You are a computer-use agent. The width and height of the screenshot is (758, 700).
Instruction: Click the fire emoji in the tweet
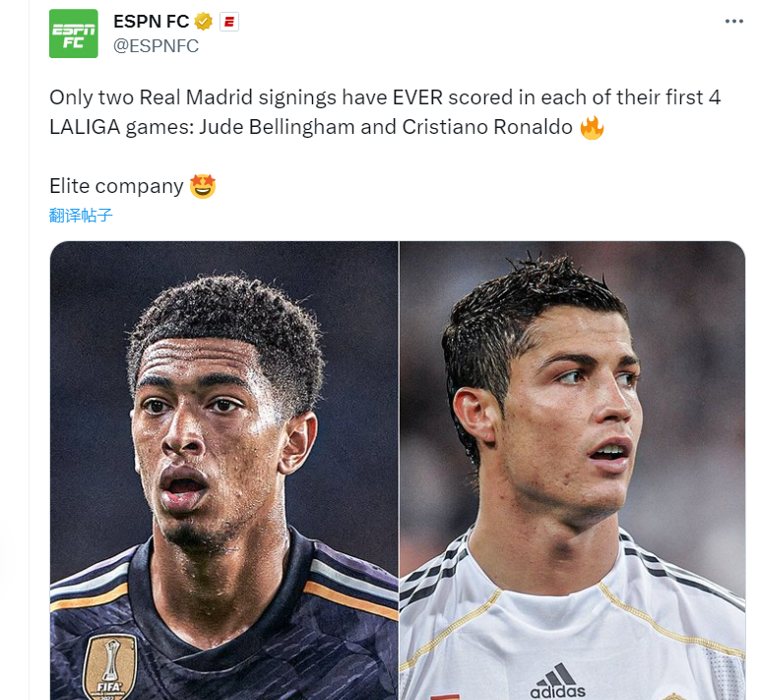click(x=593, y=128)
